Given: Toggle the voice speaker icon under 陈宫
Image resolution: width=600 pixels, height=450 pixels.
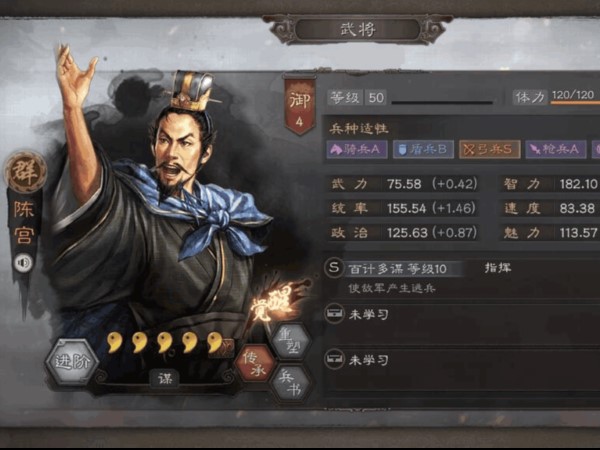Looking at the screenshot, I should tap(24, 262).
